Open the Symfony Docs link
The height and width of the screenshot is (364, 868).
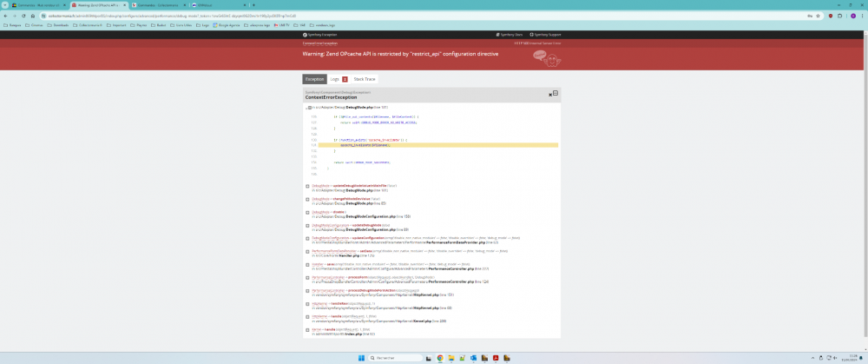(x=510, y=35)
